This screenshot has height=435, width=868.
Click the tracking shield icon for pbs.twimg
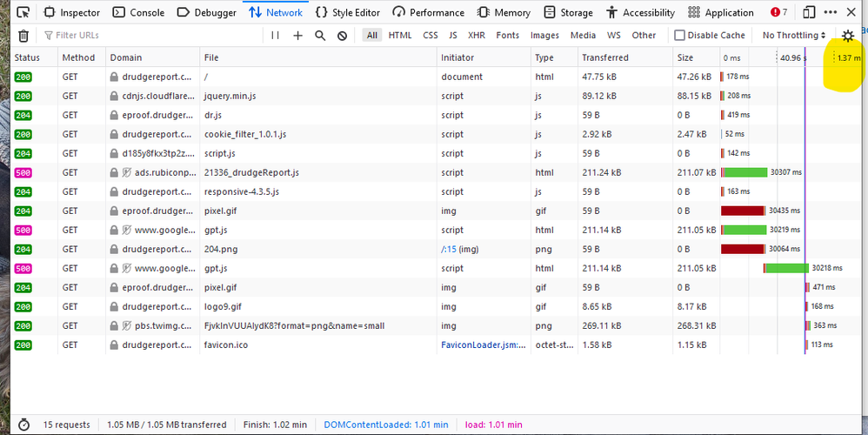pyautogui.click(x=127, y=326)
